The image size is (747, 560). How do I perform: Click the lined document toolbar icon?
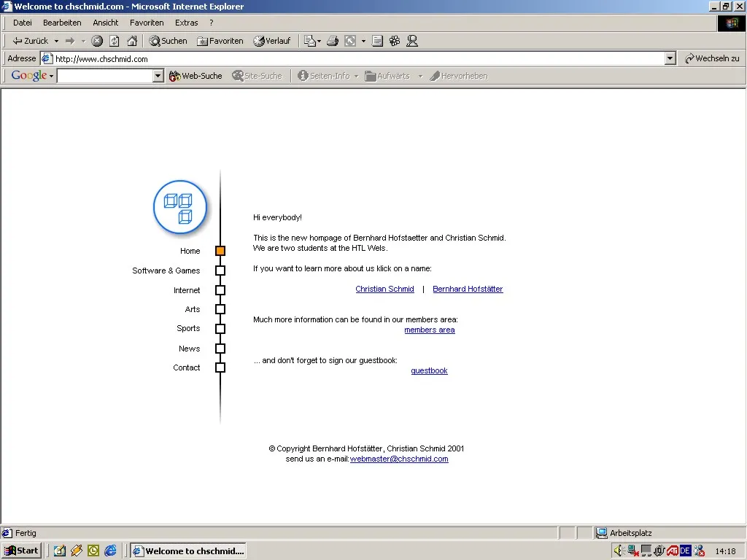pos(377,41)
